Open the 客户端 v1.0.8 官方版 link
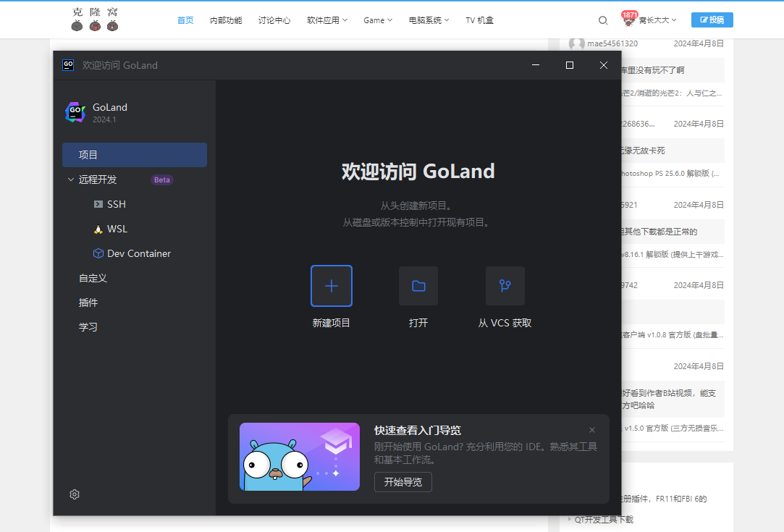Viewport: 784px width, 532px height. tap(673, 335)
